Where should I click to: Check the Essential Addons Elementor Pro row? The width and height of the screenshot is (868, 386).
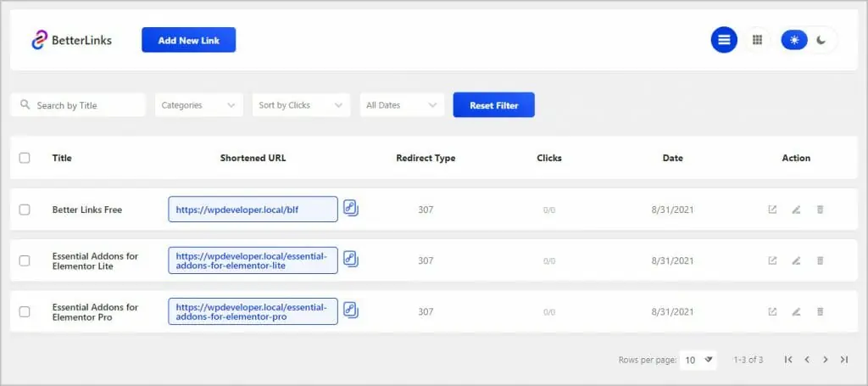tap(25, 312)
